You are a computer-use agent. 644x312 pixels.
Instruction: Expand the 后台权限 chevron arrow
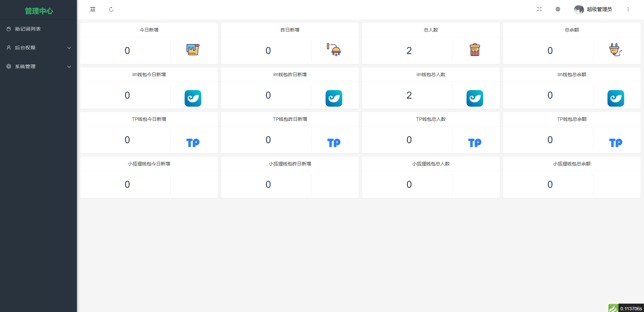click(69, 48)
